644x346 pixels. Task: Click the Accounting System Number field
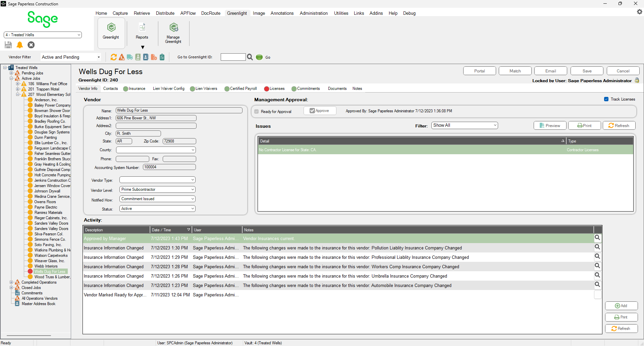pyautogui.click(x=169, y=167)
